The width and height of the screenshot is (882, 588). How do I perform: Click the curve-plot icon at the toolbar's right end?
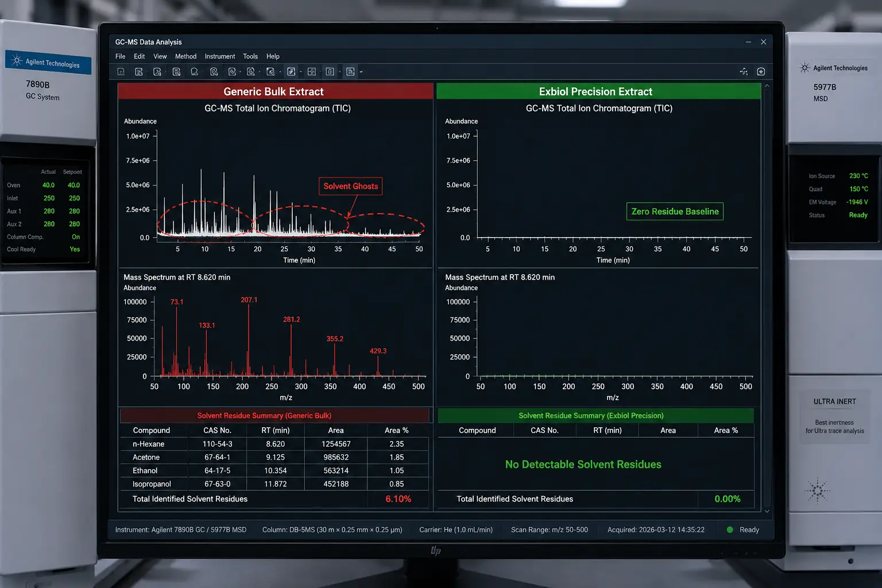coord(744,72)
